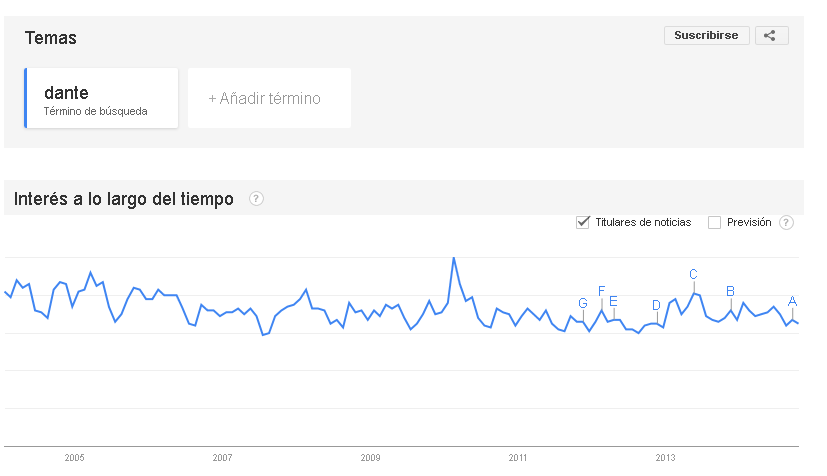Click the Temas heading
The image size is (827, 476).
pos(51,38)
